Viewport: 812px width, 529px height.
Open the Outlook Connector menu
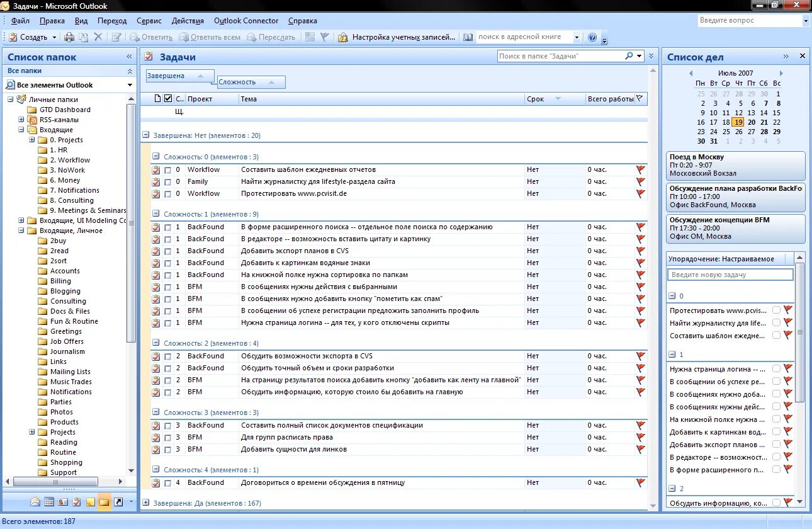(x=246, y=21)
